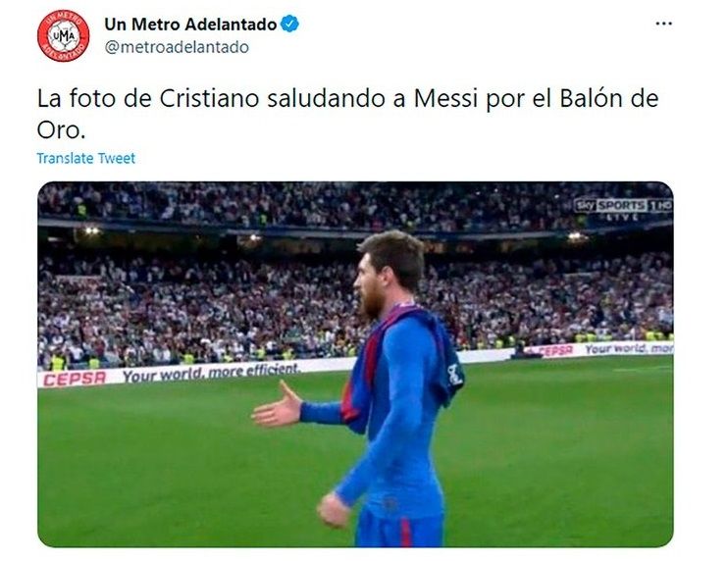728x561 pixels.
Task: Click the player's clenched fist near bottom
Action: tap(334, 510)
